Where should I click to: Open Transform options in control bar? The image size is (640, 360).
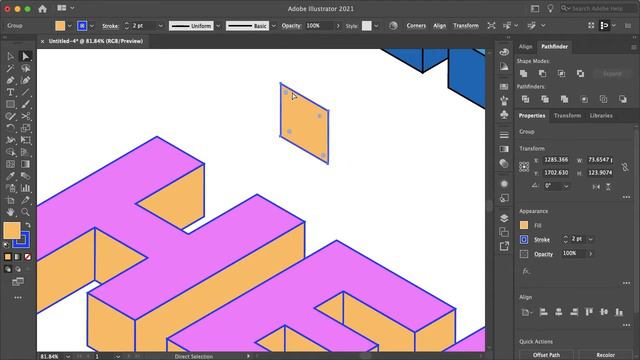tap(465, 26)
